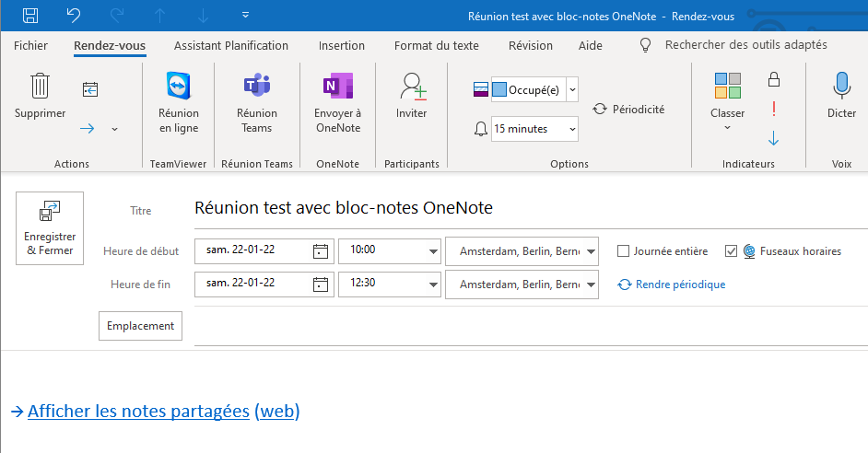Open the 12:30 end time dropdown
This screenshot has width=868, height=453.
tap(433, 285)
